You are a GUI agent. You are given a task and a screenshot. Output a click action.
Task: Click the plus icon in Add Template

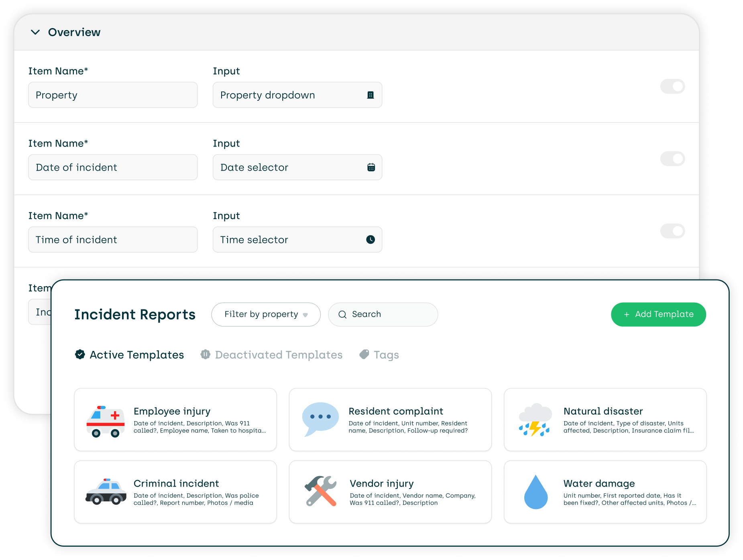tap(626, 315)
